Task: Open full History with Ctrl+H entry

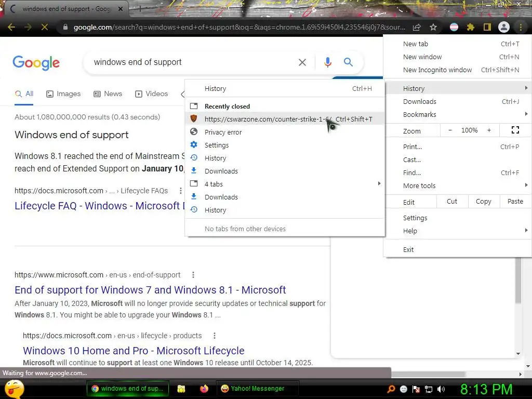Action: pyautogui.click(x=285, y=88)
